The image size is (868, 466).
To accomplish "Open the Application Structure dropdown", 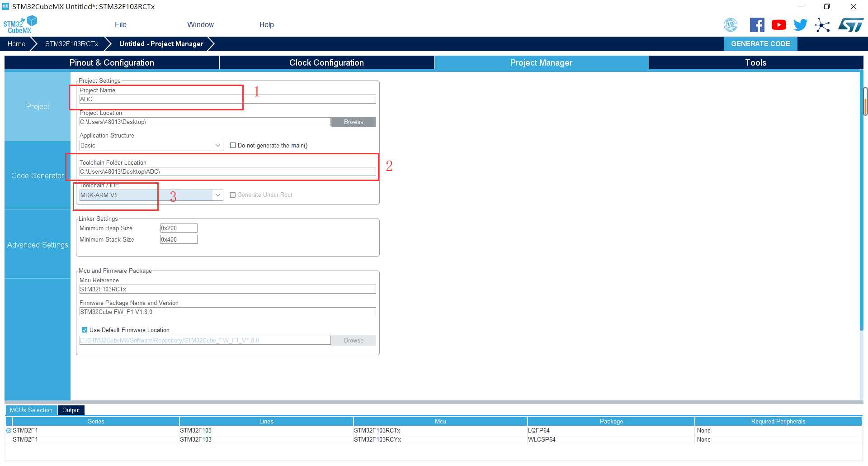I will [x=151, y=145].
